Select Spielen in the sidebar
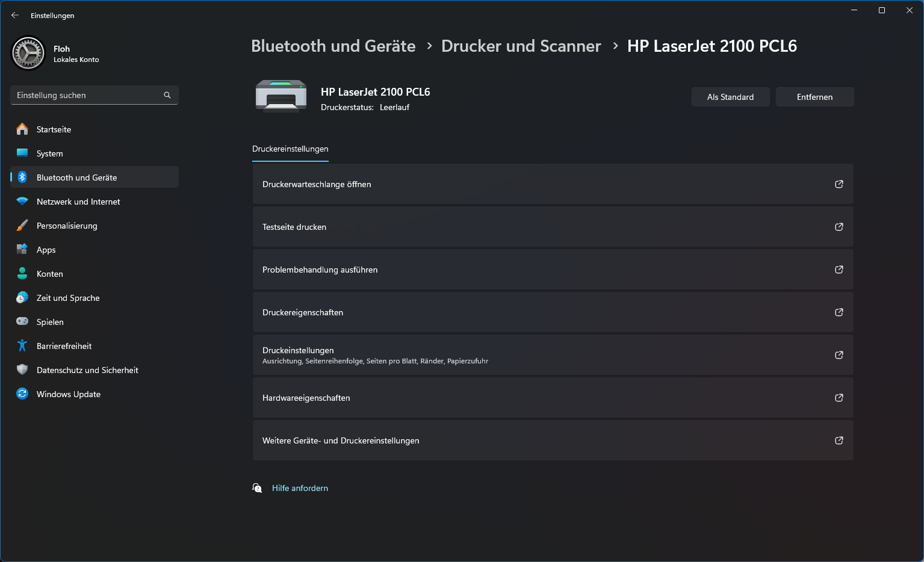The width and height of the screenshot is (924, 562). click(50, 322)
